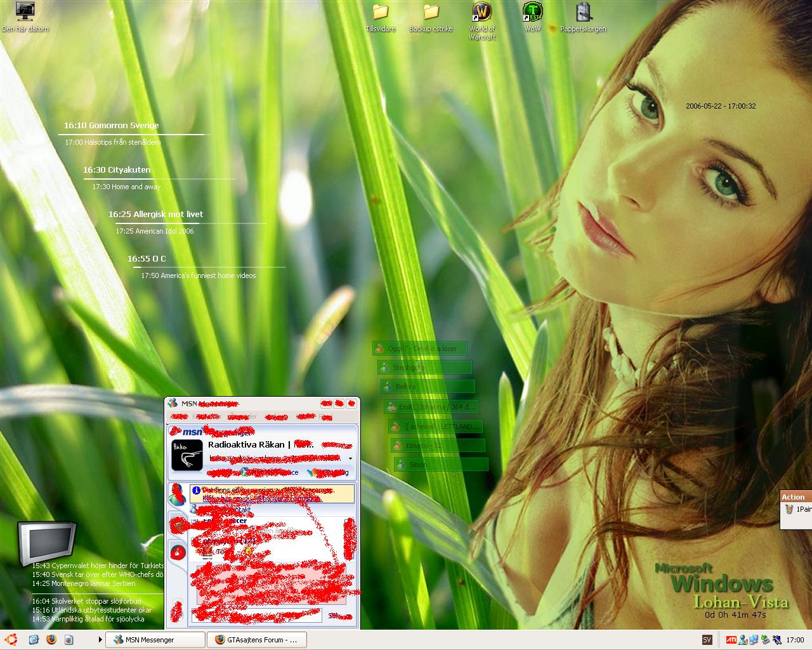Open the ATI tray icon
Screen dimensions: 812x650
point(731,640)
